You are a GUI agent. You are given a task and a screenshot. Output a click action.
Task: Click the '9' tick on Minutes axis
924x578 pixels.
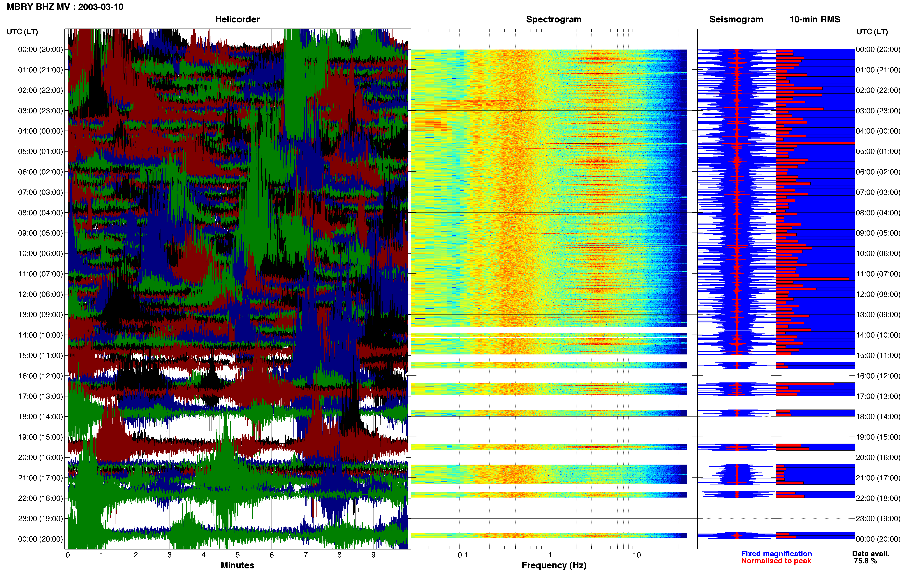pos(373,555)
